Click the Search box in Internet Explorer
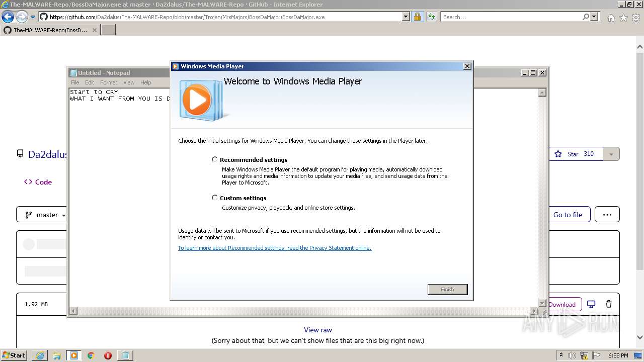This screenshot has height=362, width=644. 512,17
